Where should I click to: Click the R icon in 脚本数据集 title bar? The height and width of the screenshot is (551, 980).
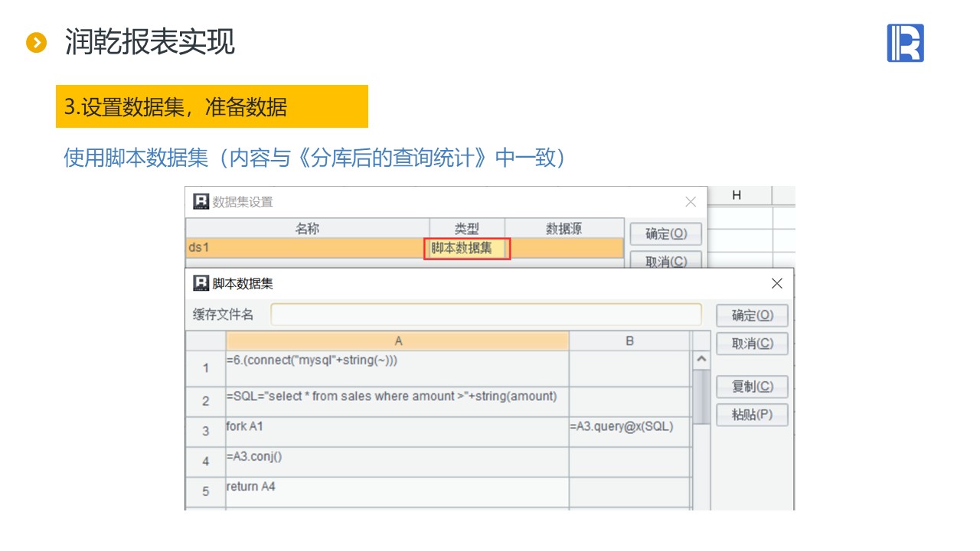point(201,283)
